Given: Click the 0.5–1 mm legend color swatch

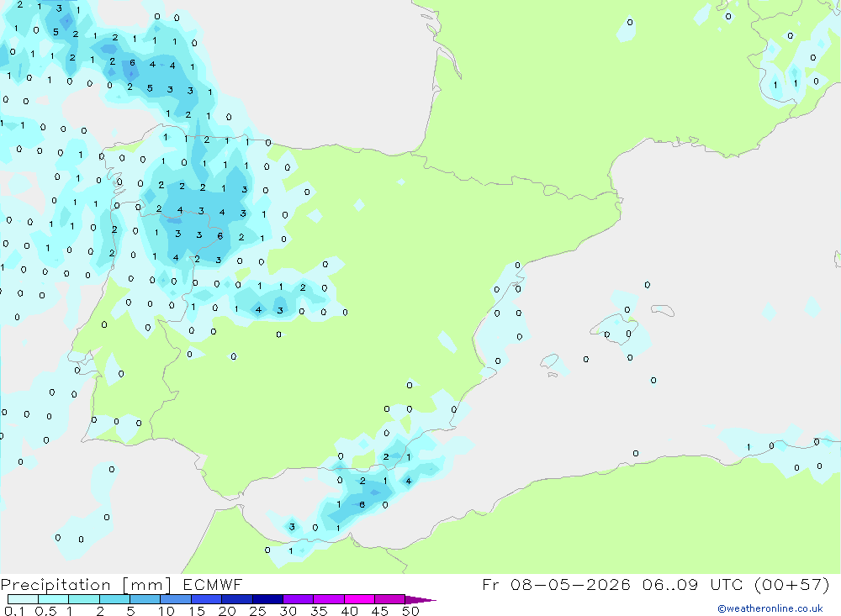Looking at the screenshot, I should pos(54,599).
